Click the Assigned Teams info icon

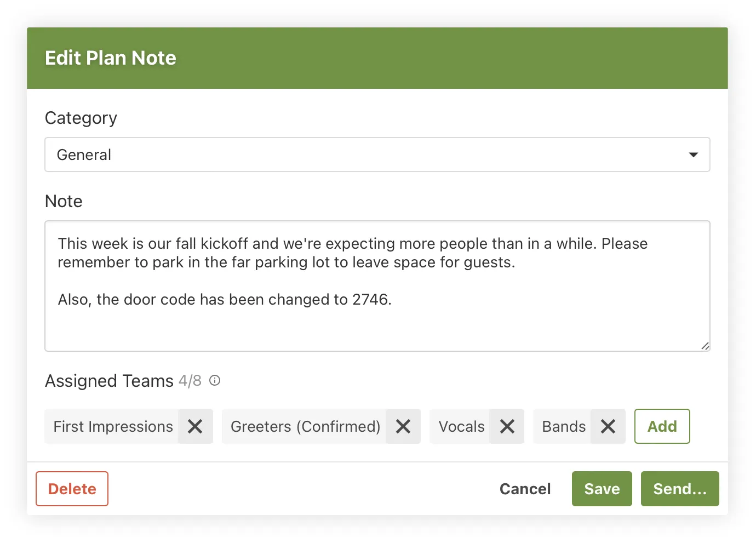click(x=215, y=380)
